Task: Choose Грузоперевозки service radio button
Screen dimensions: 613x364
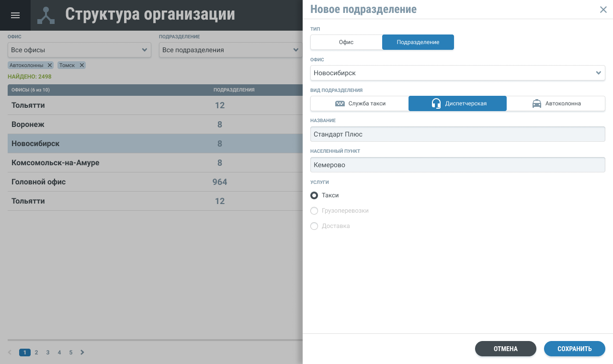Action: [x=314, y=211]
